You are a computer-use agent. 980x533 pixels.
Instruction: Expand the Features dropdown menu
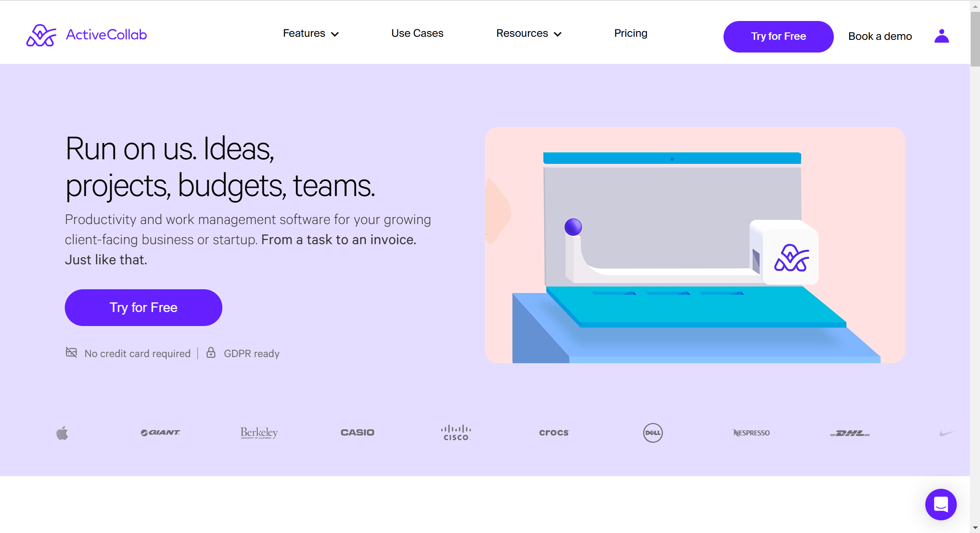[x=304, y=33]
